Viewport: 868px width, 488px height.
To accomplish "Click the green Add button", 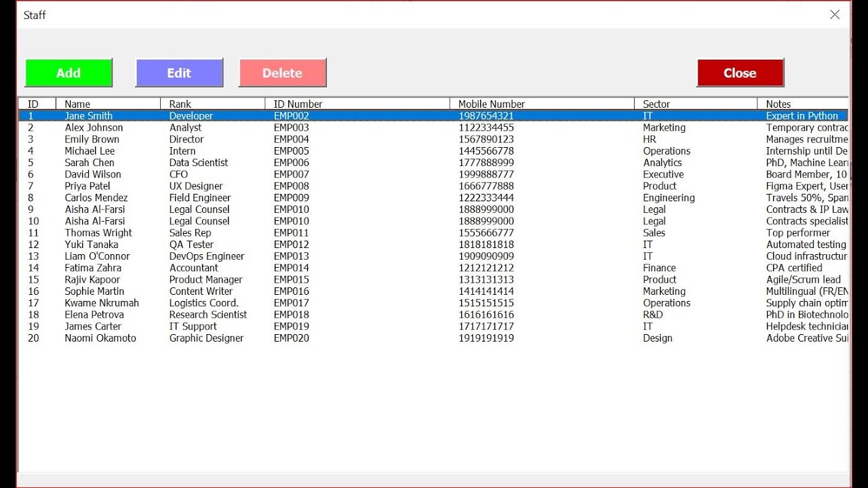I will pyautogui.click(x=68, y=73).
